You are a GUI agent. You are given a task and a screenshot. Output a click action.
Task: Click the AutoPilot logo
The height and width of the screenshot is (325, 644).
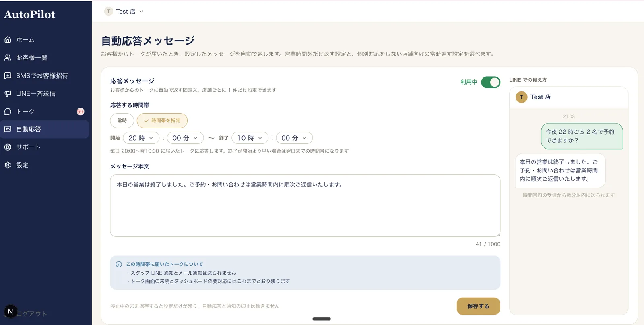[29, 14]
